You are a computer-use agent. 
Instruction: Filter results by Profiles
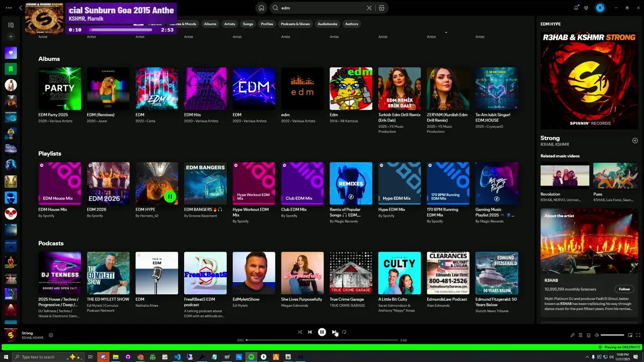[x=267, y=24]
